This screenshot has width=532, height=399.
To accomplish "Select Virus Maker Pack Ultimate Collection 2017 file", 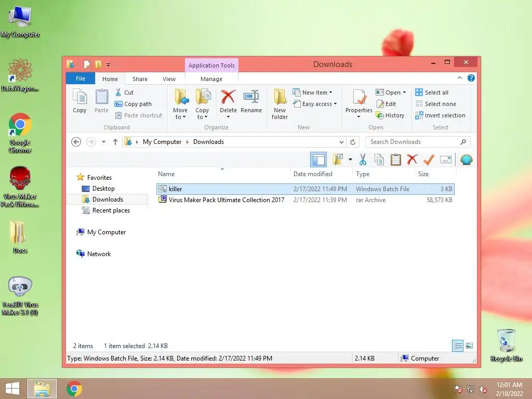I will tap(305, 200).
